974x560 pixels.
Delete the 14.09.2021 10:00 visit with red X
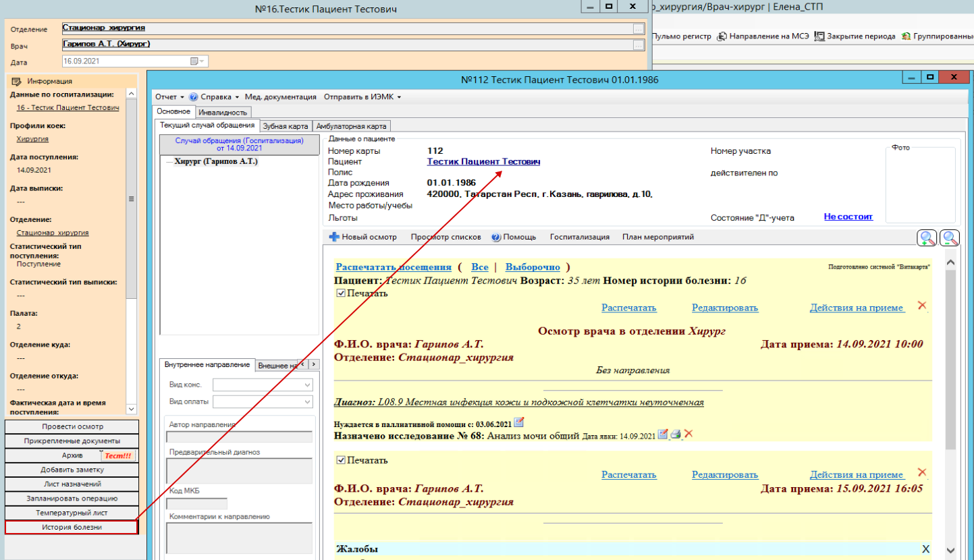point(922,306)
